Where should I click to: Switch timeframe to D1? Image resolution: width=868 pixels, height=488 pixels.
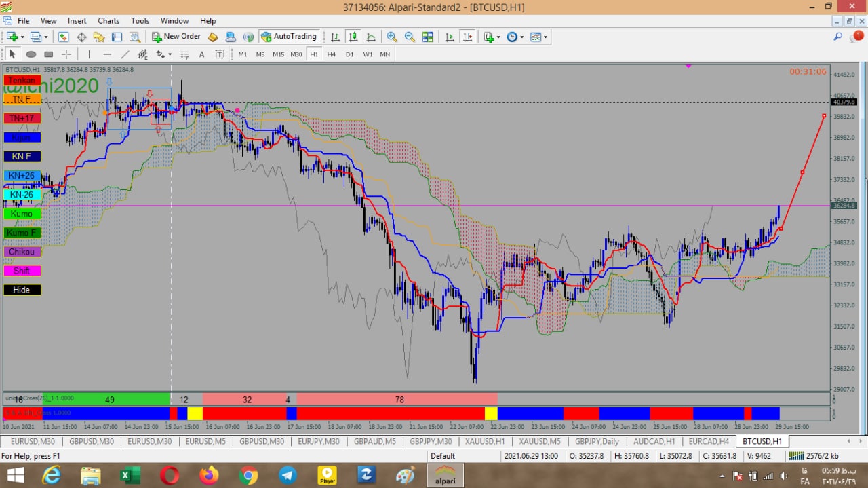click(350, 54)
